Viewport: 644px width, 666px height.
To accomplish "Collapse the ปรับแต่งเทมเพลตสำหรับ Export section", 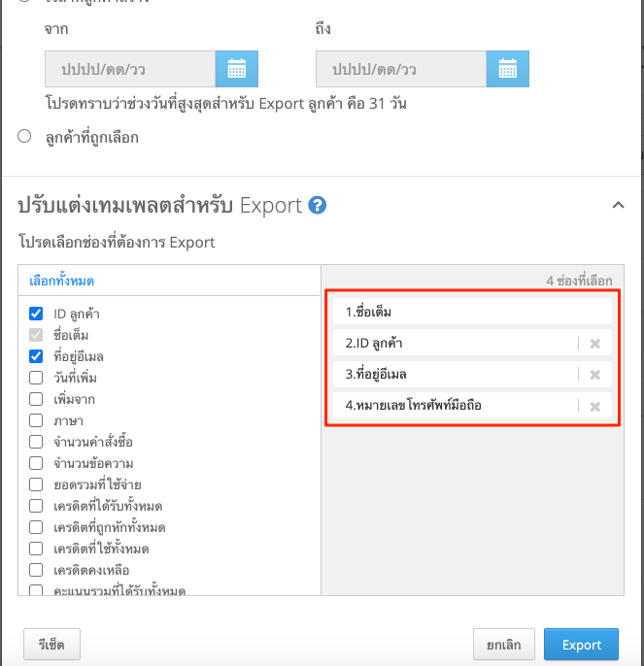I will (618, 206).
